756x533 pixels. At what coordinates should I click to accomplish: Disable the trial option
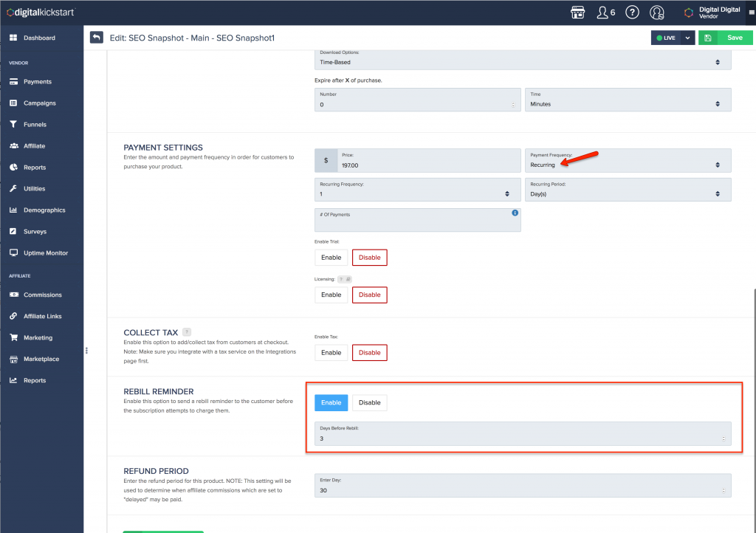[x=370, y=258]
